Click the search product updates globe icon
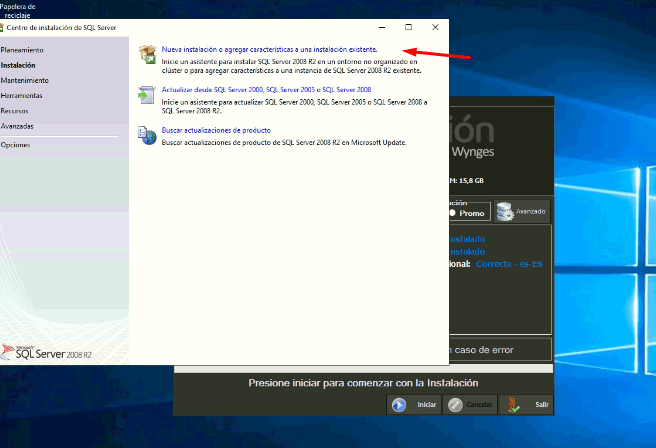The height and width of the screenshot is (448, 656). 147,134
